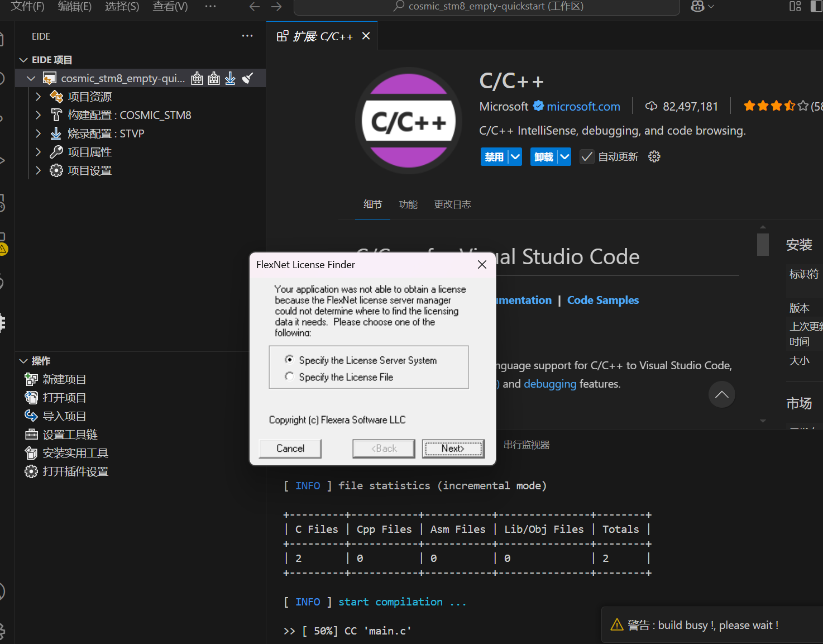Viewport: 823px width, 644px height.
Task: Click the rebuild icon on project row
Action: click(x=214, y=78)
